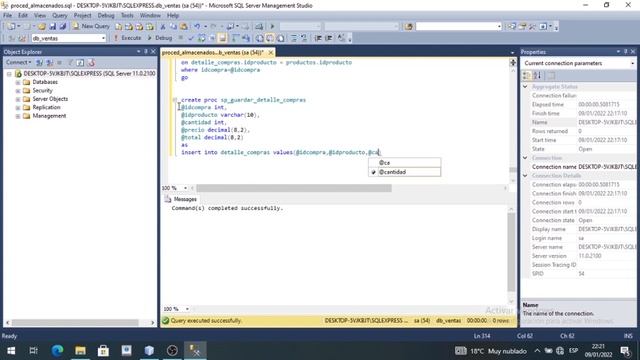Click the Open File toolbar icon
Image resolution: width=640 pixels, height=360 pixels.
[x=42, y=27]
